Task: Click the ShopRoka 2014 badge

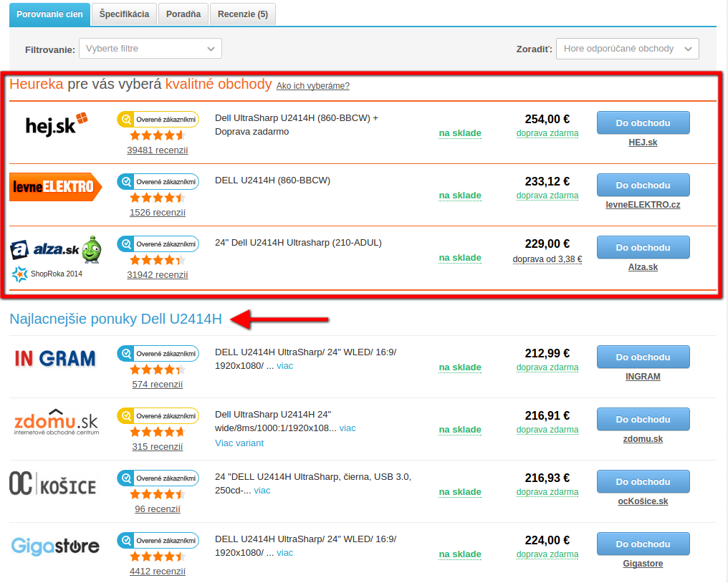Action: (x=47, y=274)
